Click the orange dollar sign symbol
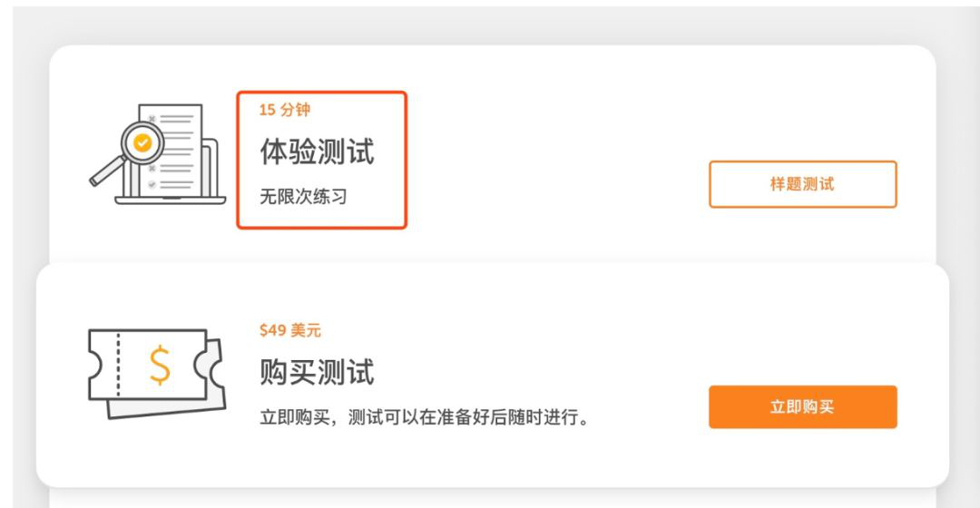The height and width of the screenshot is (508, 980). click(x=160, y=365)
